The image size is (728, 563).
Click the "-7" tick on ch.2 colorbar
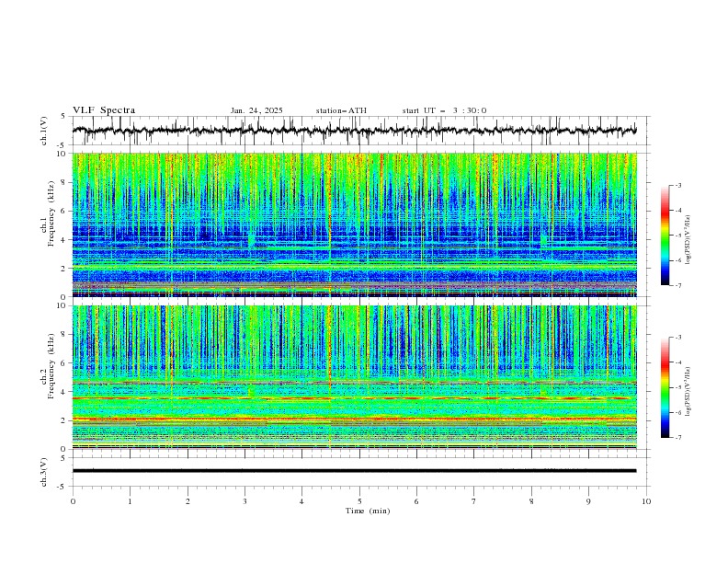pyautogui.click(x=678, y=437)
